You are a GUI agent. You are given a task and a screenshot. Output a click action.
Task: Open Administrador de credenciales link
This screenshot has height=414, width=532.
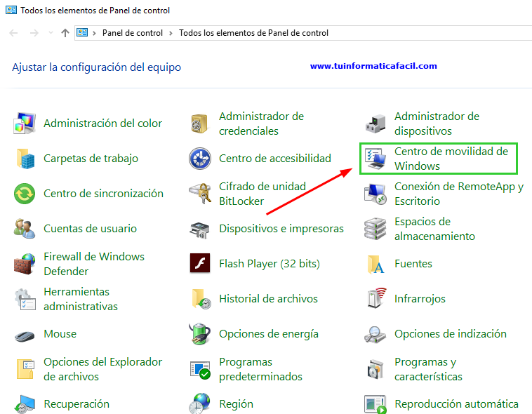[261, 123]
